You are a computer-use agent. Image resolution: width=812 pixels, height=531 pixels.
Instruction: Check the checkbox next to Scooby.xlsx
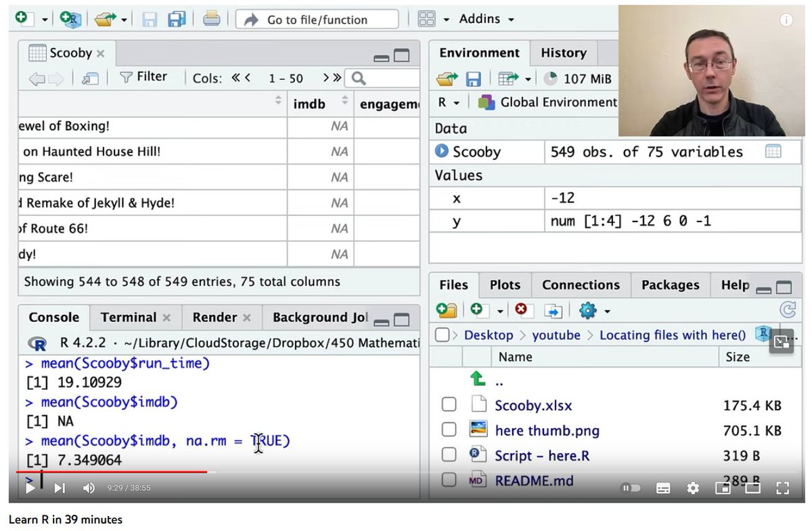point(449,404)
